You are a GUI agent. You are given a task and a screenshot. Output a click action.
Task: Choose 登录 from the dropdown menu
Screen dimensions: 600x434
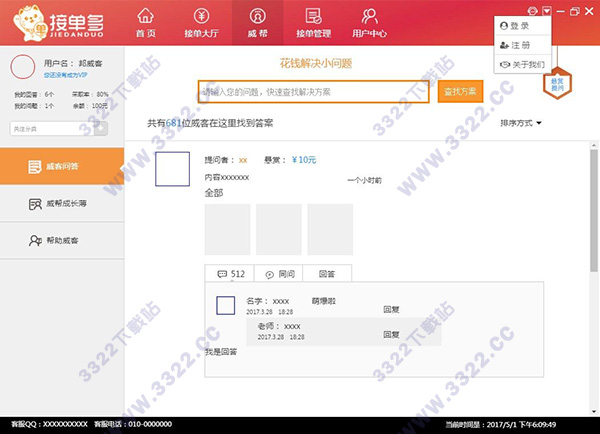pyautogui.click(x=523, y=26)
